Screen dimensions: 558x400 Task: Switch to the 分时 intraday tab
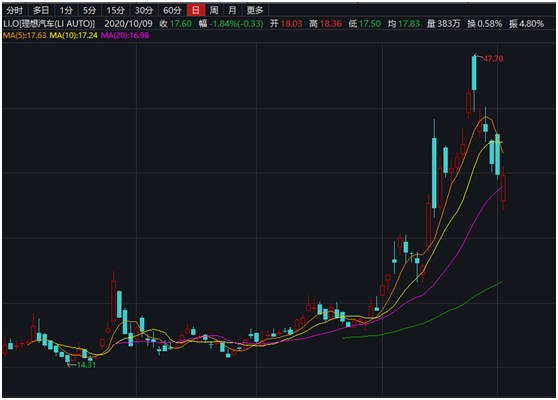14,10
